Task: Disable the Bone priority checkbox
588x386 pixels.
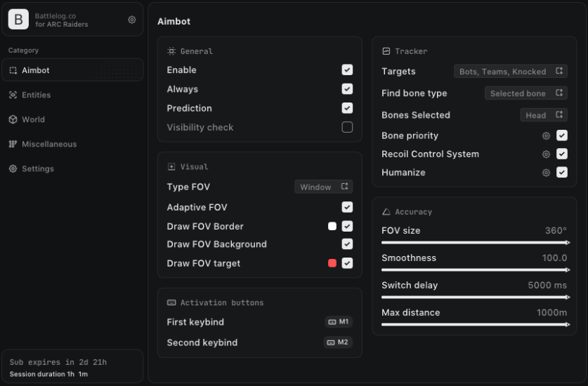Action: tap(562, 135)
